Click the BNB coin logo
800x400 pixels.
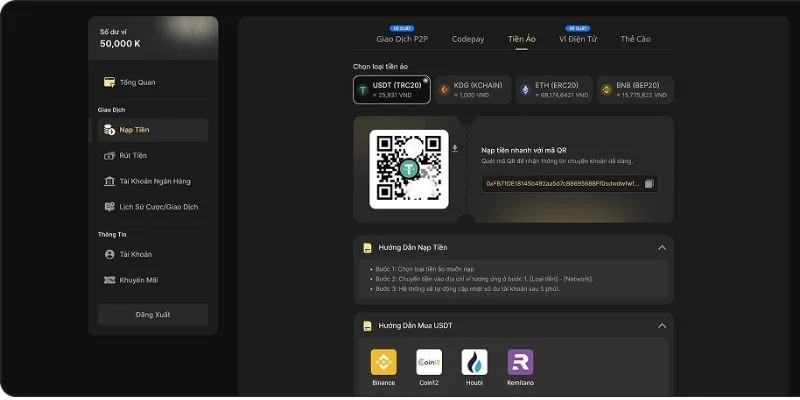pos(606,90)
